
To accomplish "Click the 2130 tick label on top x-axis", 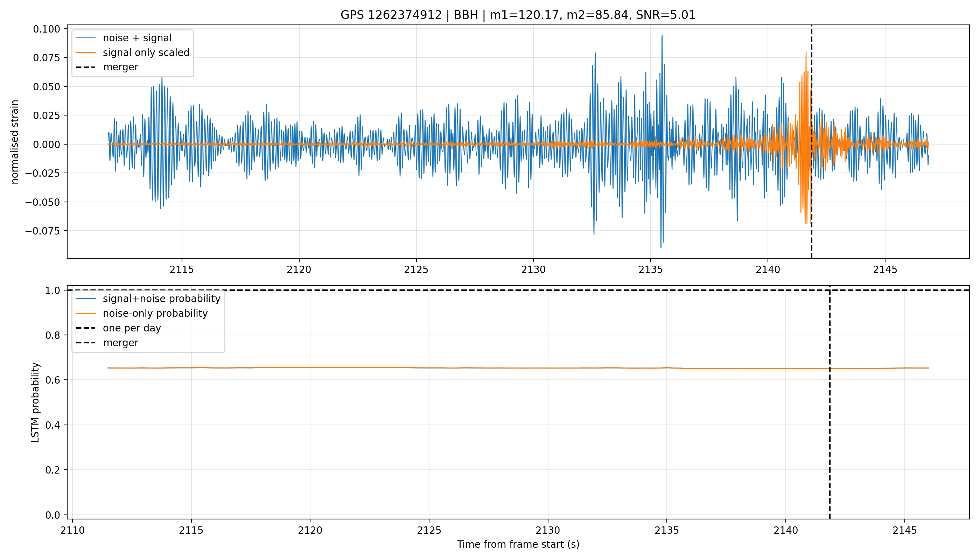I will coord(533,269).
